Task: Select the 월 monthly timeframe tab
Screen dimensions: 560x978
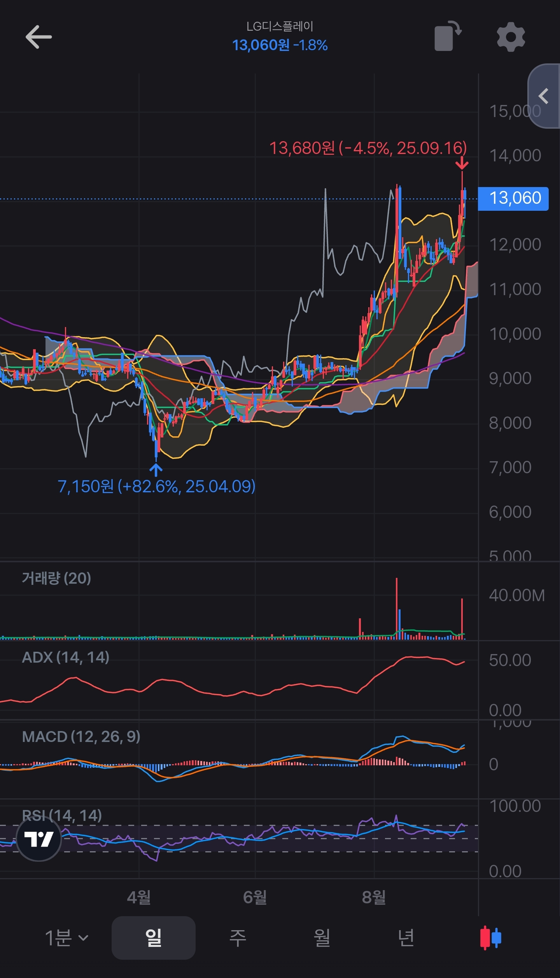Action: click(x=322, y=938)
